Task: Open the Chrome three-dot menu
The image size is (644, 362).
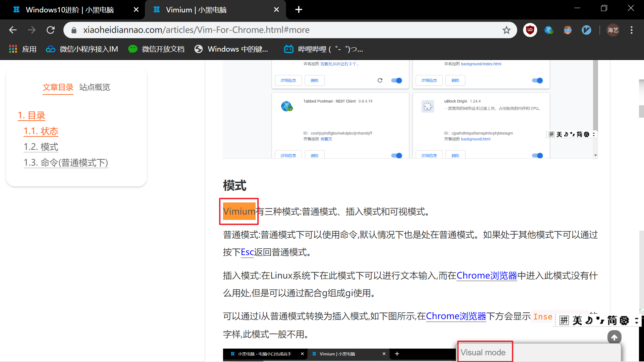Action: click(x=632, y=30)
